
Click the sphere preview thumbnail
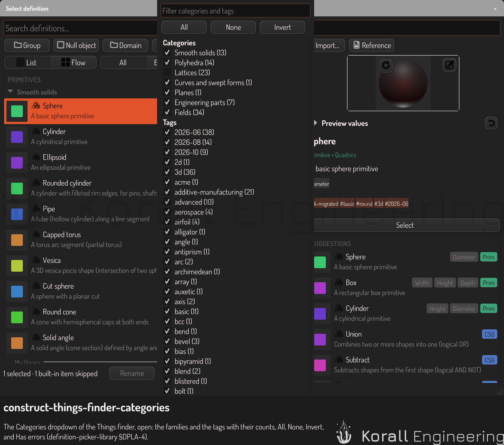point(403,83)
